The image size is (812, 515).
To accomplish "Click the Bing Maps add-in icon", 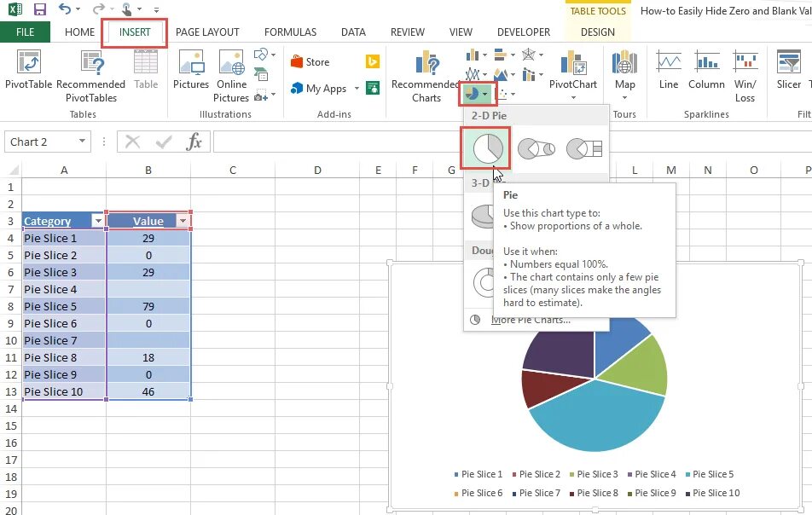I will click(x=373, y=61).
